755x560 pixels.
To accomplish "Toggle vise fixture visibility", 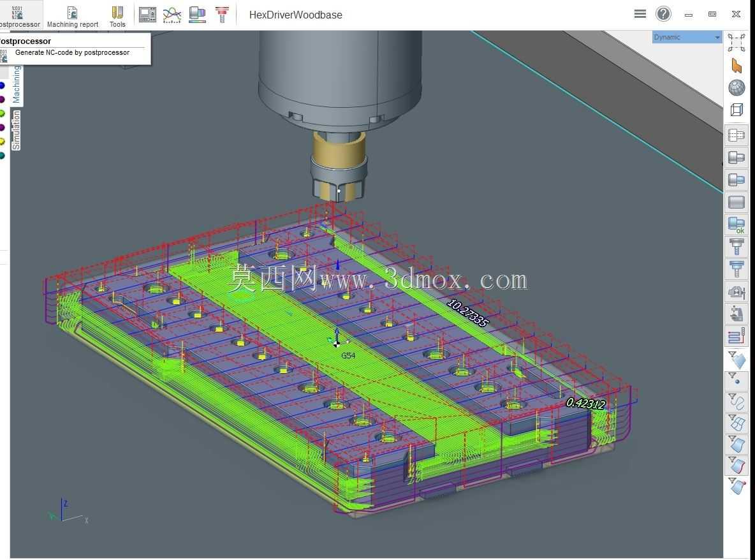I will pyautogui.click(x=737, y=291).
